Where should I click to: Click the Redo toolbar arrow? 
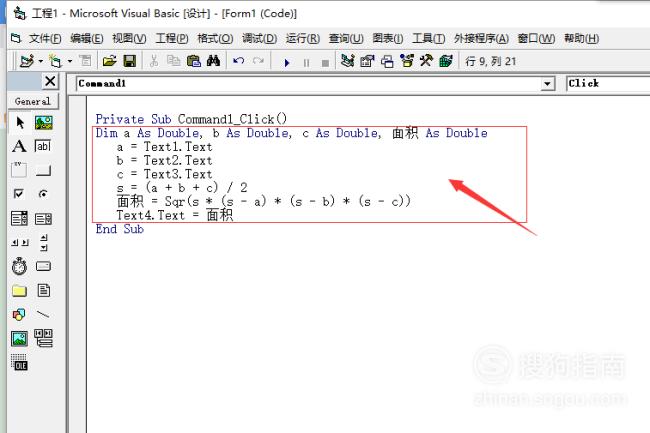point(258,61)
